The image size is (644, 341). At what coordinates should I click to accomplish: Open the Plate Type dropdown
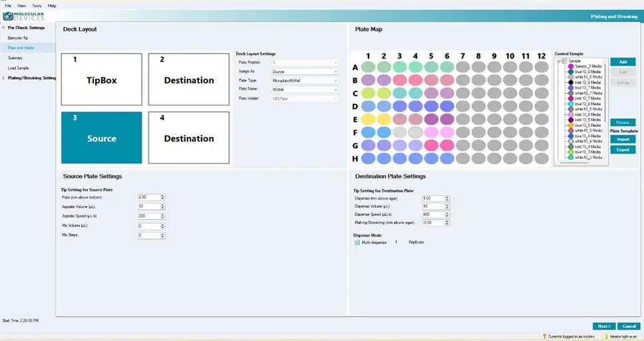305,80
